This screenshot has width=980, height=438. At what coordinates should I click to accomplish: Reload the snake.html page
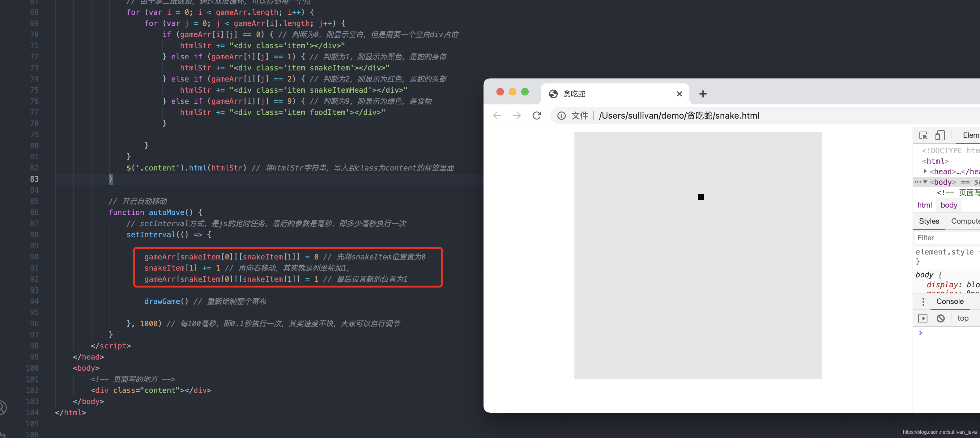point(536,116)
